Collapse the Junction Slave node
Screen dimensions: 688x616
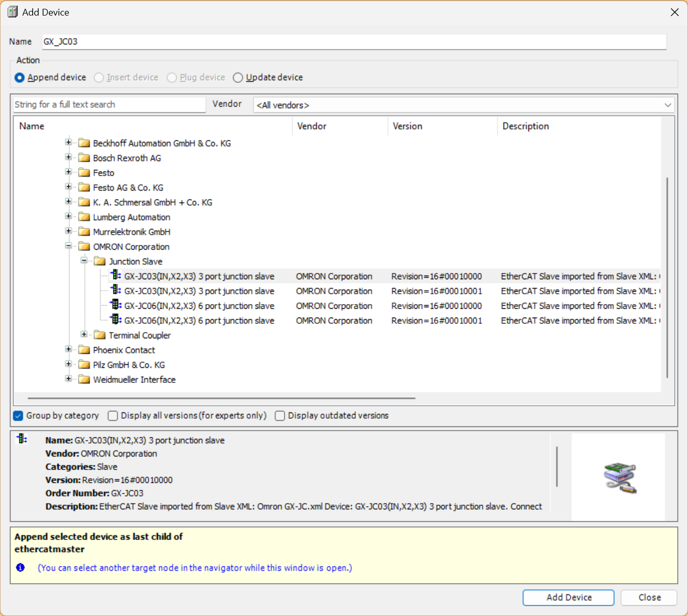[84, 261]
